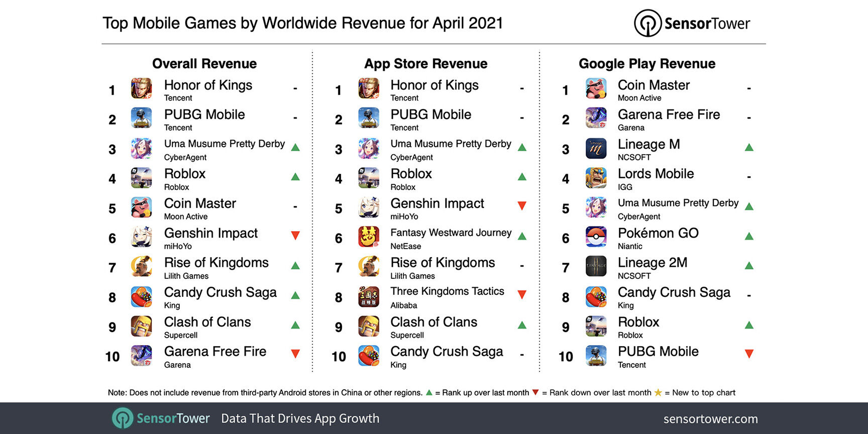This screenshot has height=434, width=868.
Task: Click the Pokémon GO pokeball icon
Action: 596,237
